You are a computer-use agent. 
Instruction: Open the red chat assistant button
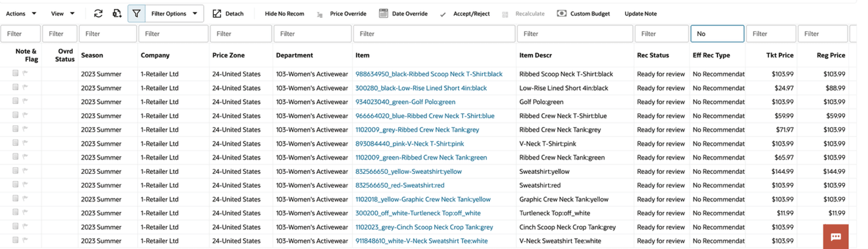836,236
